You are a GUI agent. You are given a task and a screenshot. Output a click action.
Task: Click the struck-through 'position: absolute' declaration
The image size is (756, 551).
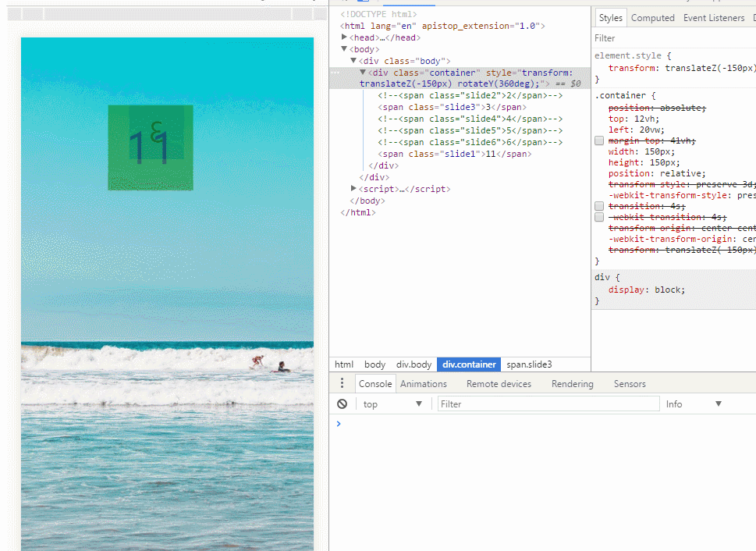point(657,108)
